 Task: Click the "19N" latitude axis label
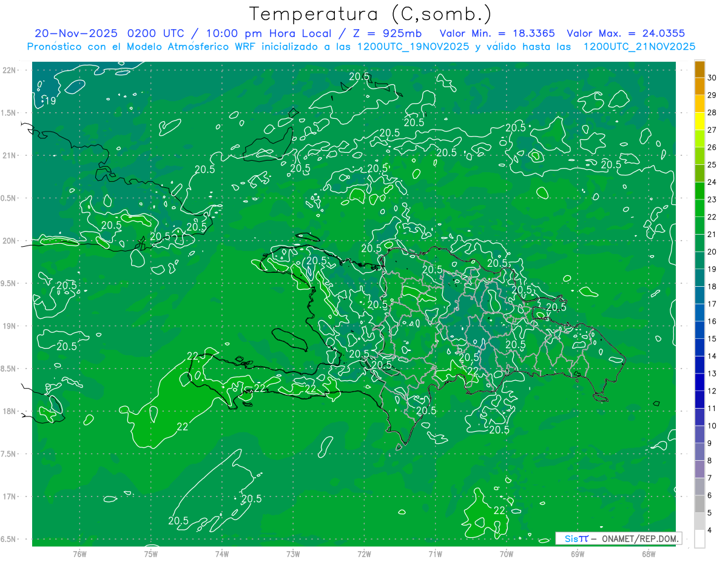pos(10,326)
